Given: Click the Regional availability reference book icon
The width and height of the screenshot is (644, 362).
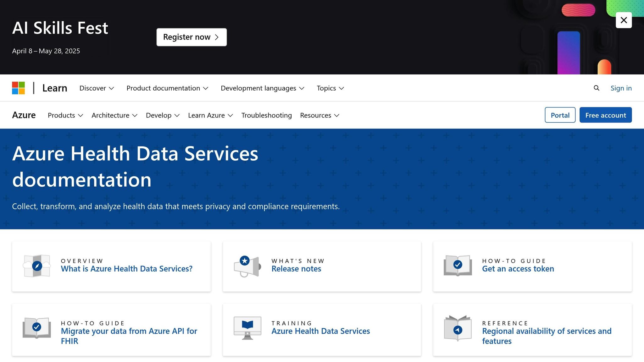Looking at the screenshot, I should 458,328.
